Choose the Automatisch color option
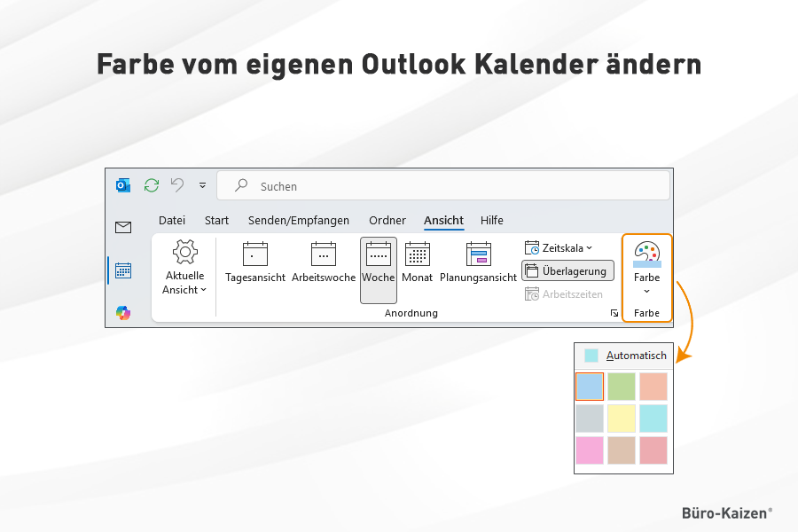This screenshot has width=798, height=532. tap(626, 356)
